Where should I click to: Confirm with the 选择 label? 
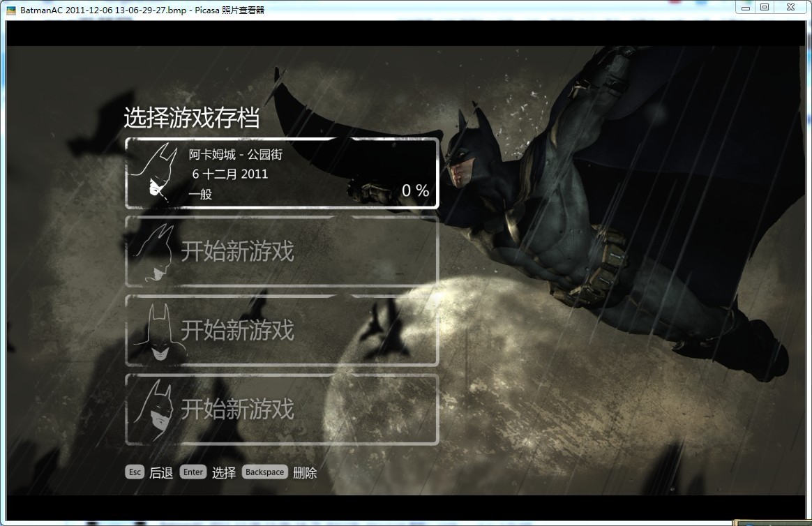(x=224, y=473)
